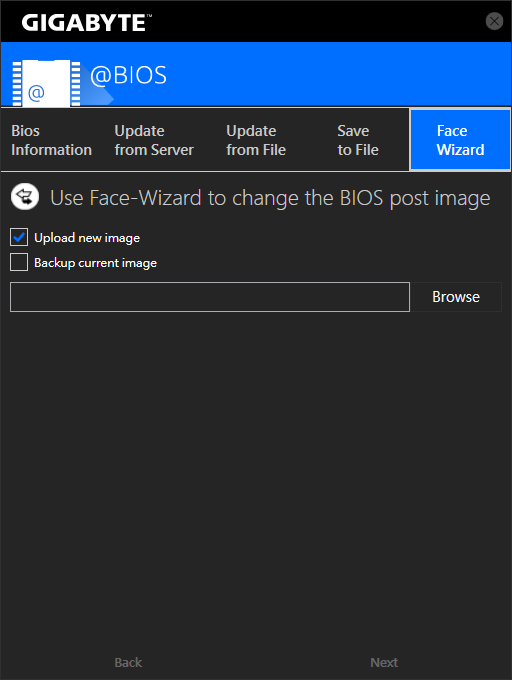Focus the image file path field
512x680 pixels.
coord(210,297)
